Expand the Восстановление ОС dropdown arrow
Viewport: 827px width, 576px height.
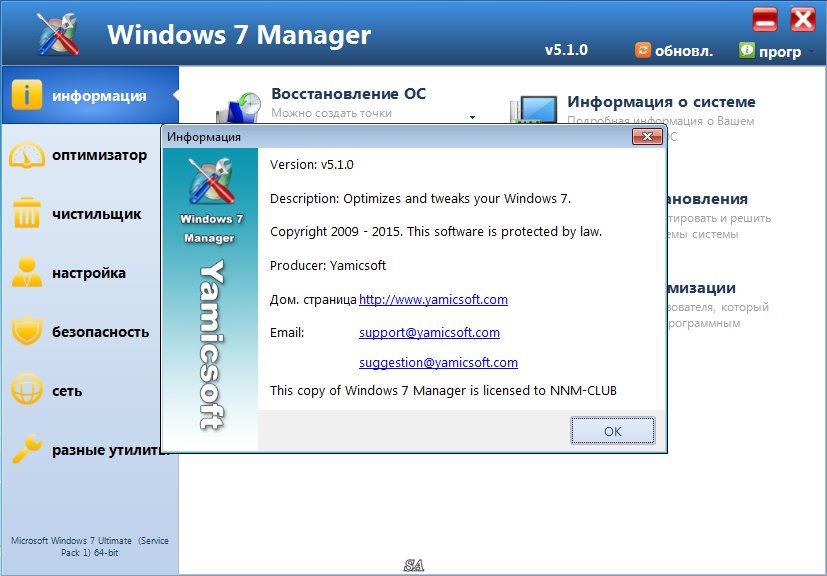473,117
